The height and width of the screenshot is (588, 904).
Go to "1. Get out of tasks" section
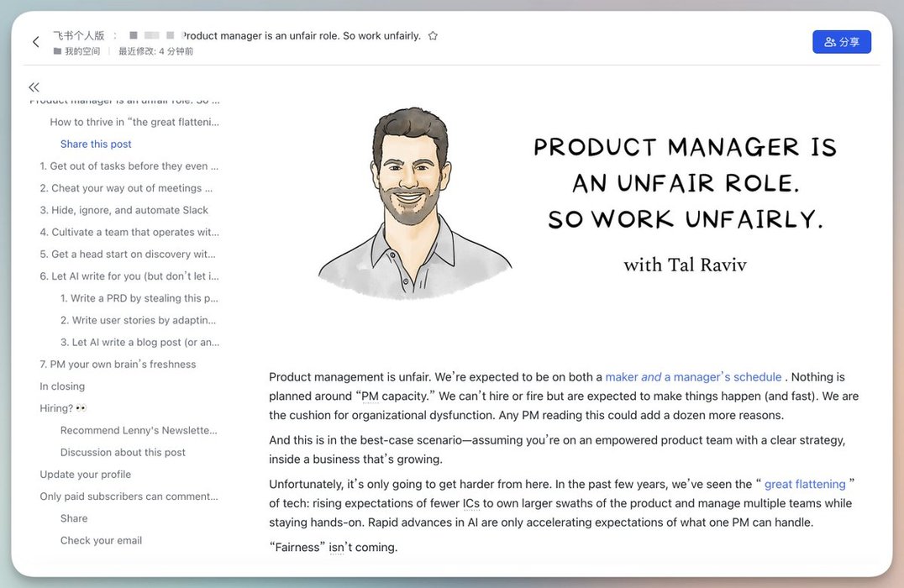(129, 166)
